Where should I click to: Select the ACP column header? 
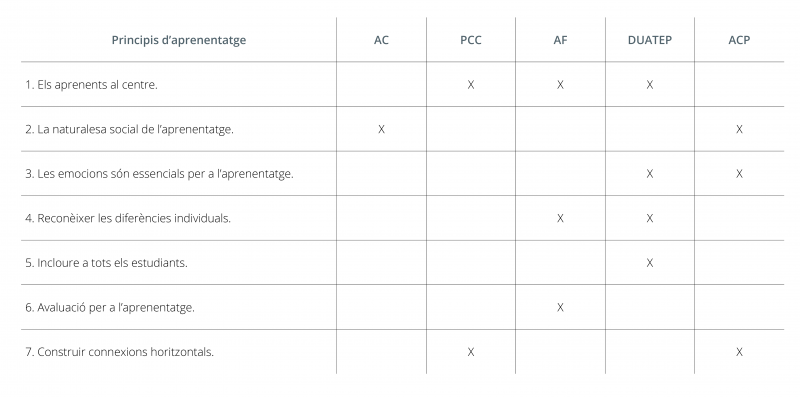739,40
